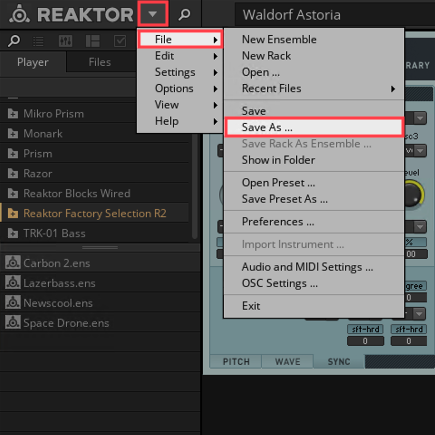Viewport: 435px width, 435px height.
Task: Select the Reaktor Blocks Wired folder
Action: pos(95,193)
